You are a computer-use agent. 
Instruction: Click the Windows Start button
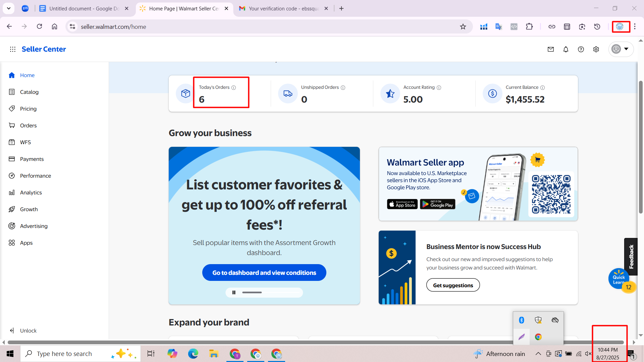point(10,354)
